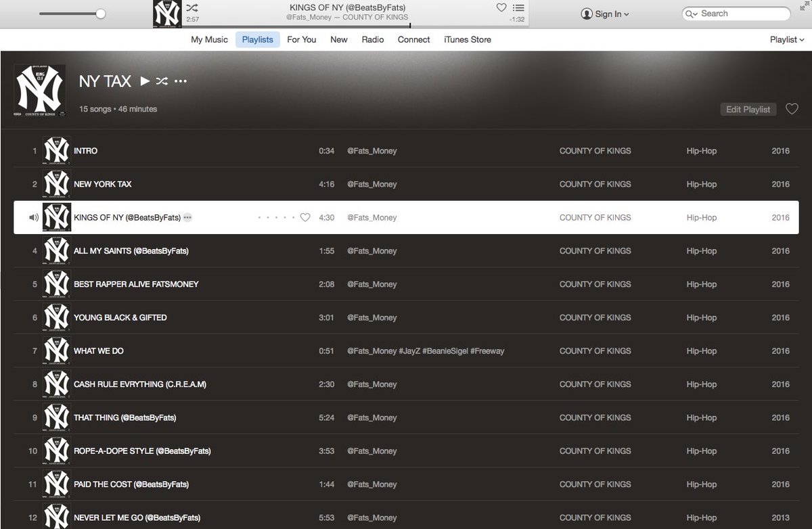
Task: Click artist with #JayZ #BeanieSigel #Freeway
Action: click(426, 351)
